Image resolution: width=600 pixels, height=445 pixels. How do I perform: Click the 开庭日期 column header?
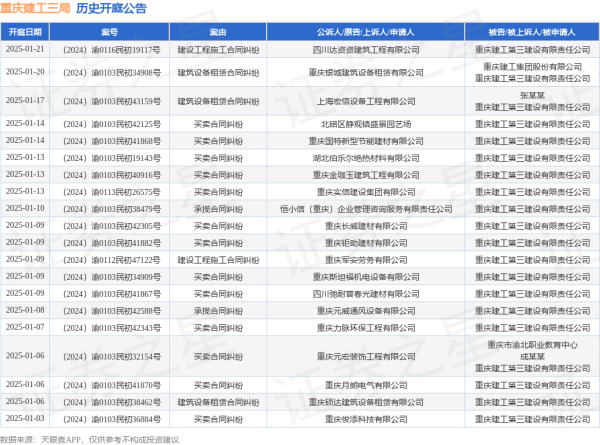(x=25, y=32)
